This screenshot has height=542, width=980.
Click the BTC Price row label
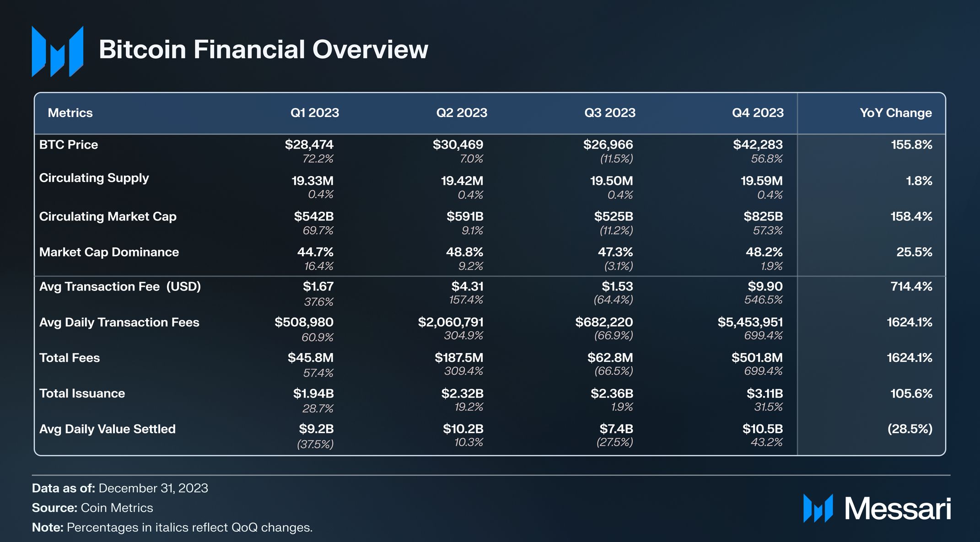pos(69,145)
